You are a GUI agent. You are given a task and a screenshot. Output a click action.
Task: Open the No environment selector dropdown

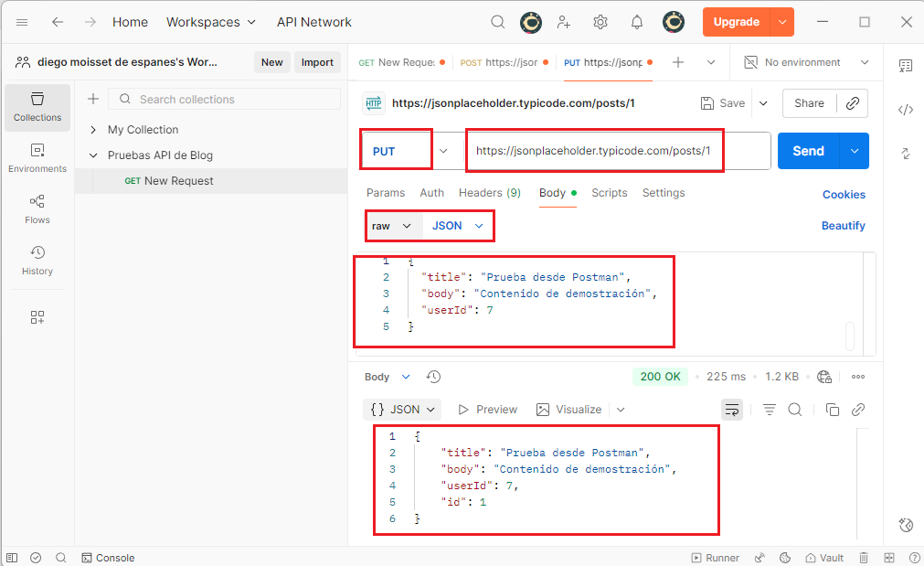(x=806, y=62)
